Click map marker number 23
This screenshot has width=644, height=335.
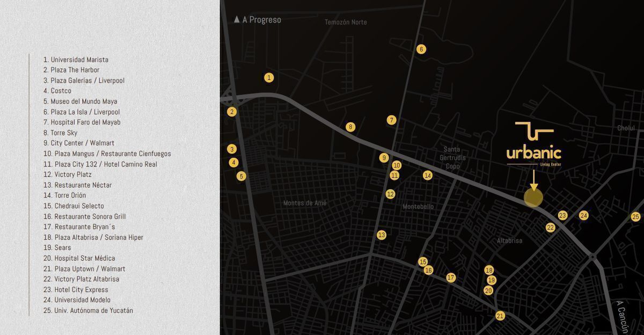coord(562,215)
